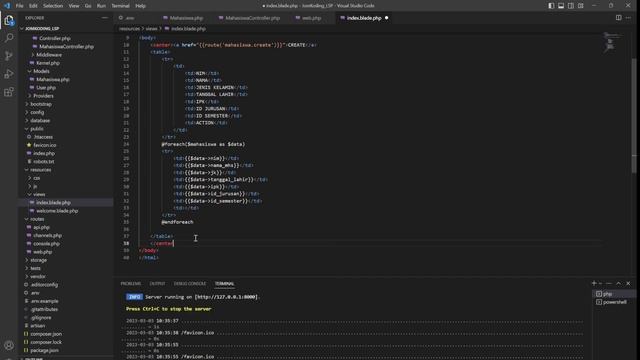This screenshot has height=360, width=640.
Task: Expand the config folder
Action: [x=37, y=112]
